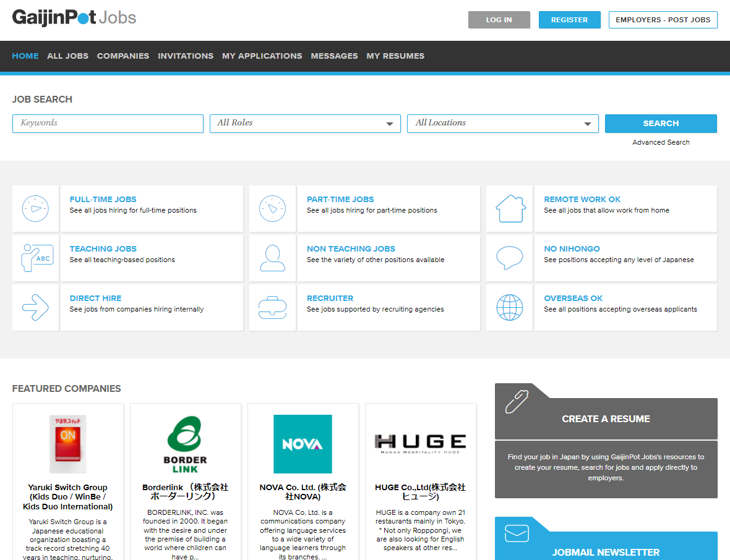This screenshot has height=560, width=730.
Task: Click the Overseas OK globe icon
Action: tap(510, 307)
